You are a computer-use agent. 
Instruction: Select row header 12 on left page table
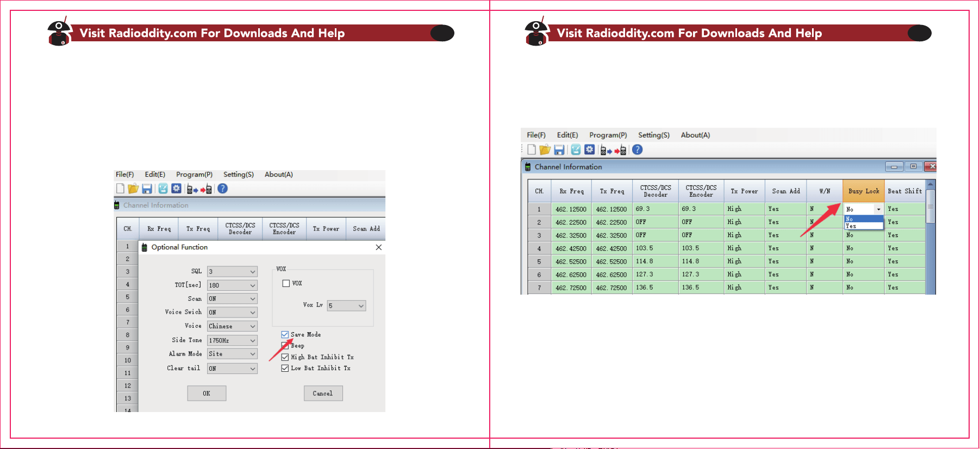pyautogui.click(x=128, y=386)
